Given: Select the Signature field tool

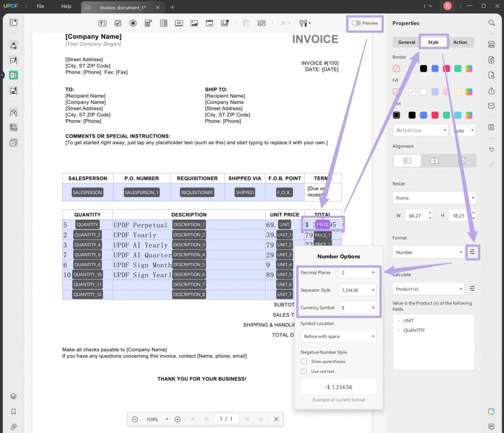Looking at the screenshot, I should 225,23.
